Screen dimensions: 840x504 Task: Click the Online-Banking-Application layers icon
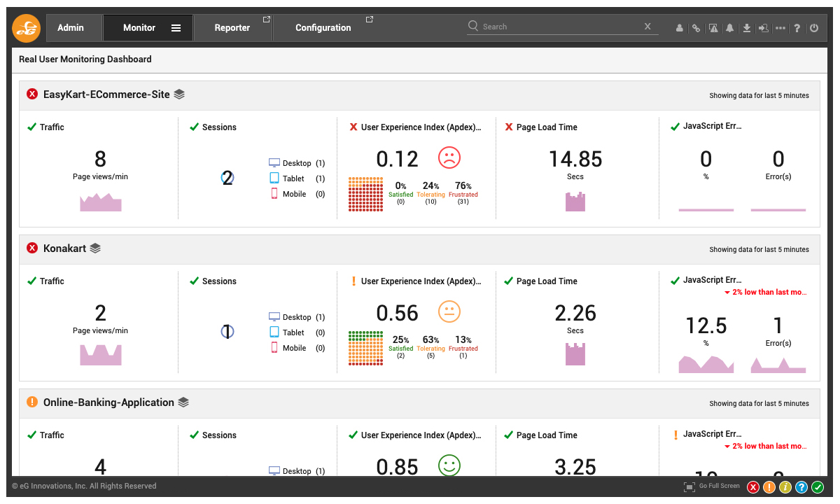point(183,402)
